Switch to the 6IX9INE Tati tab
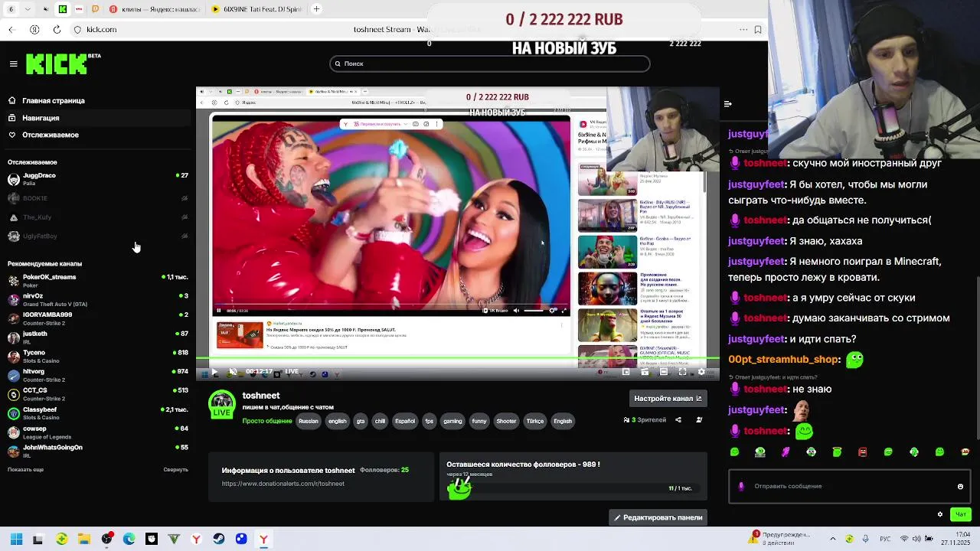The height and width of the screenshot is (551, 980). click(x=258, y=9)
